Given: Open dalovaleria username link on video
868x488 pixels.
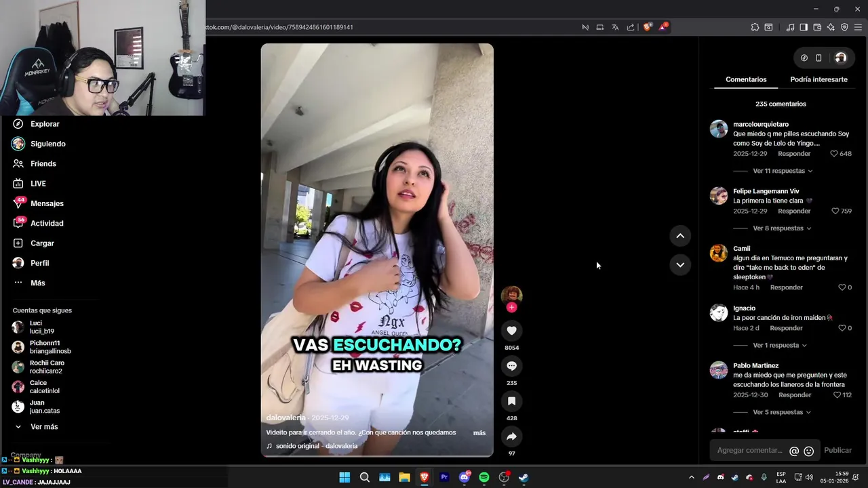Looking at the screenshot, I should (285, 418).
